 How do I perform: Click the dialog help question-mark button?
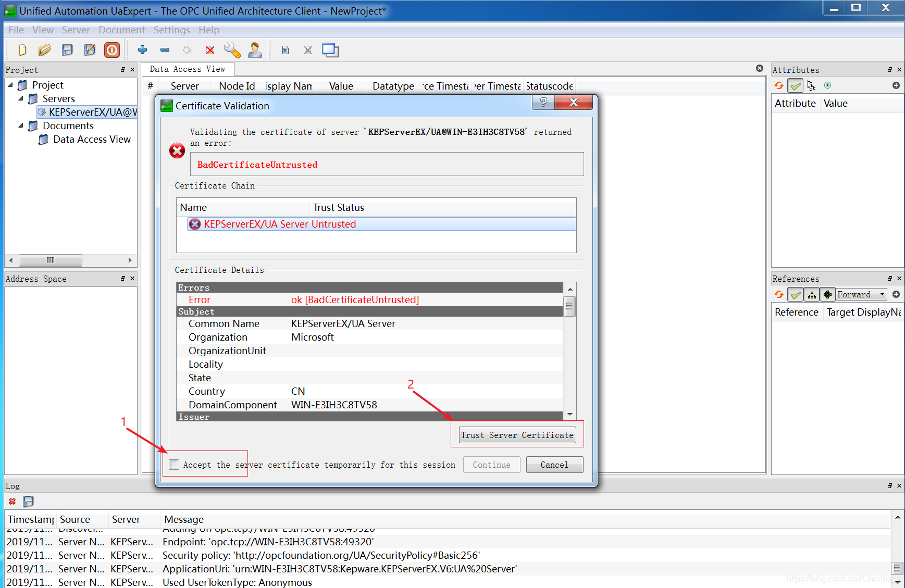543,102
